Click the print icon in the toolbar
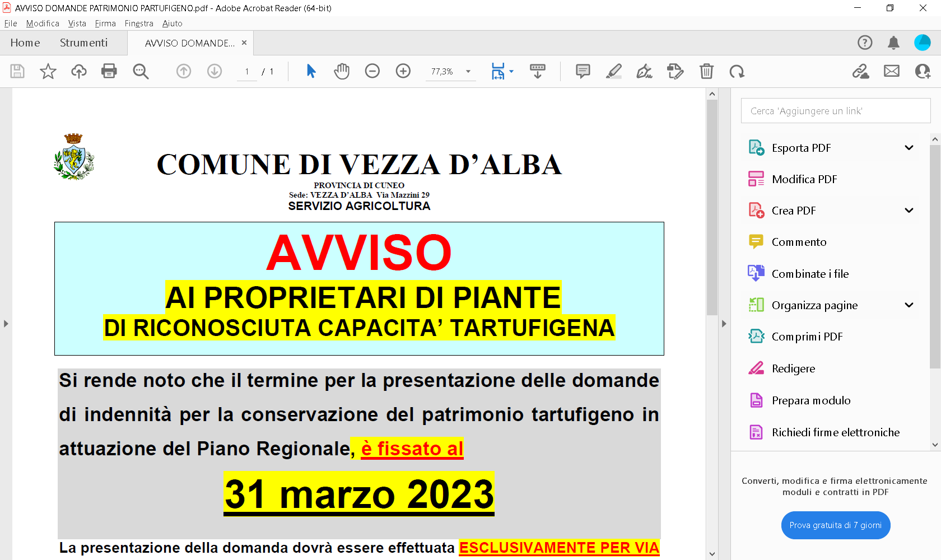This screenshot has height=560, width=941. click(x=109, y=71)
